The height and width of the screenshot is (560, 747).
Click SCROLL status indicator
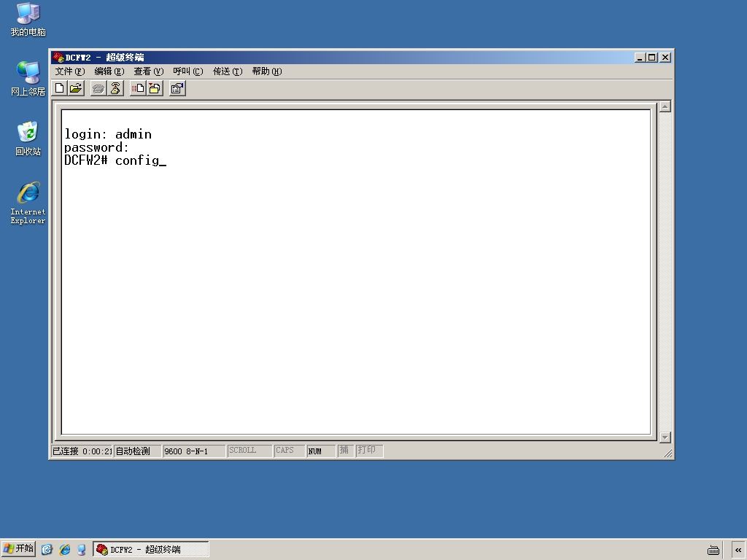249,451
